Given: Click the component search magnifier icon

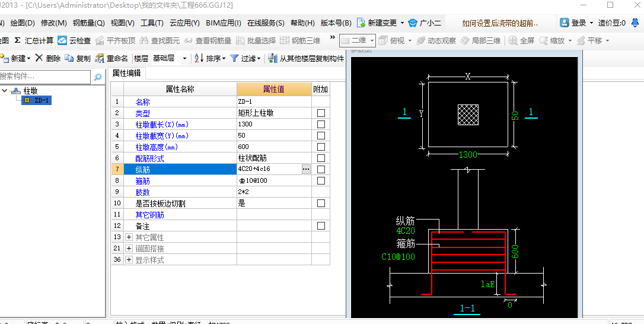Looking at the screenshot, I should (98, 77).
